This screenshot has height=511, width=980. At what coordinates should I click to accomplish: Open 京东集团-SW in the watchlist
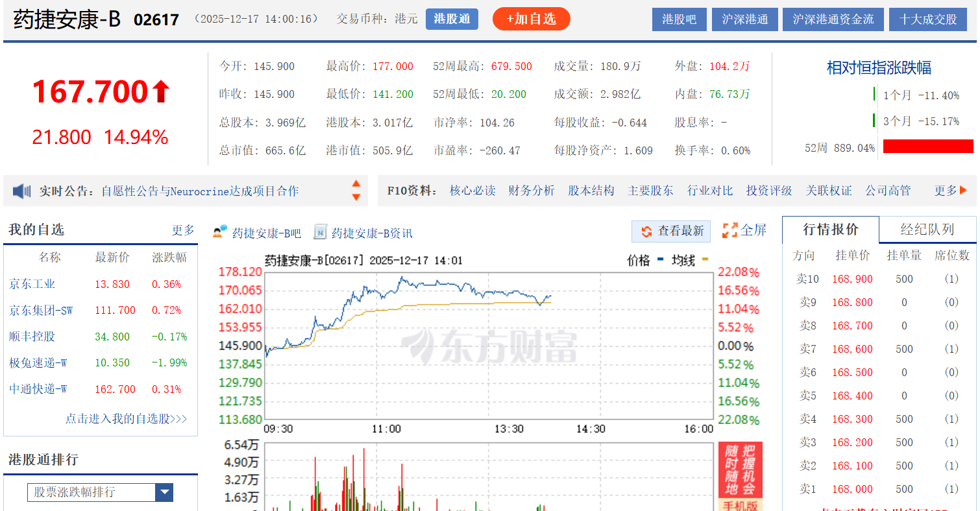[x=41, y=311]
